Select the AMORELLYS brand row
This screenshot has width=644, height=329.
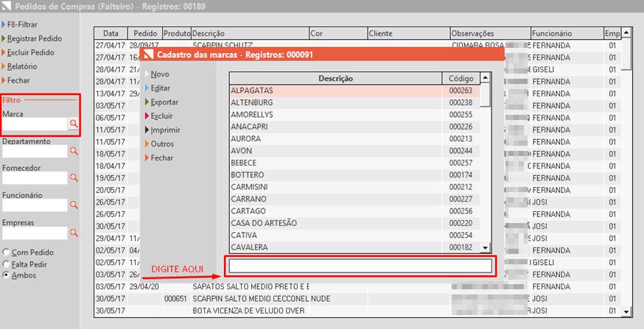[x=354, y=115]
